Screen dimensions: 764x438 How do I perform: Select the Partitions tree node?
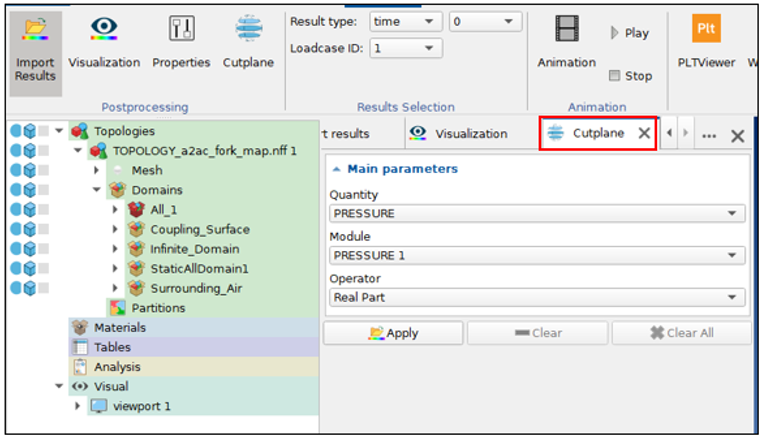(x=158, y=308)
